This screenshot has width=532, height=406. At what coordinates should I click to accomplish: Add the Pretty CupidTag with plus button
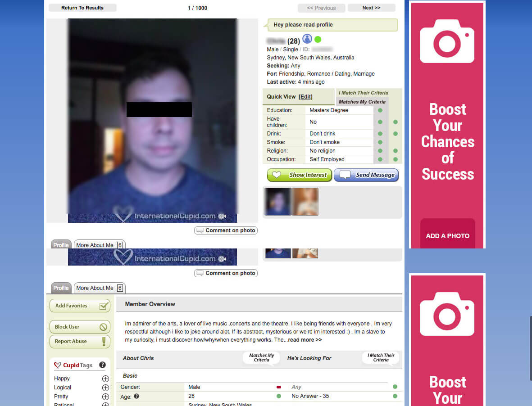(105, 397)
